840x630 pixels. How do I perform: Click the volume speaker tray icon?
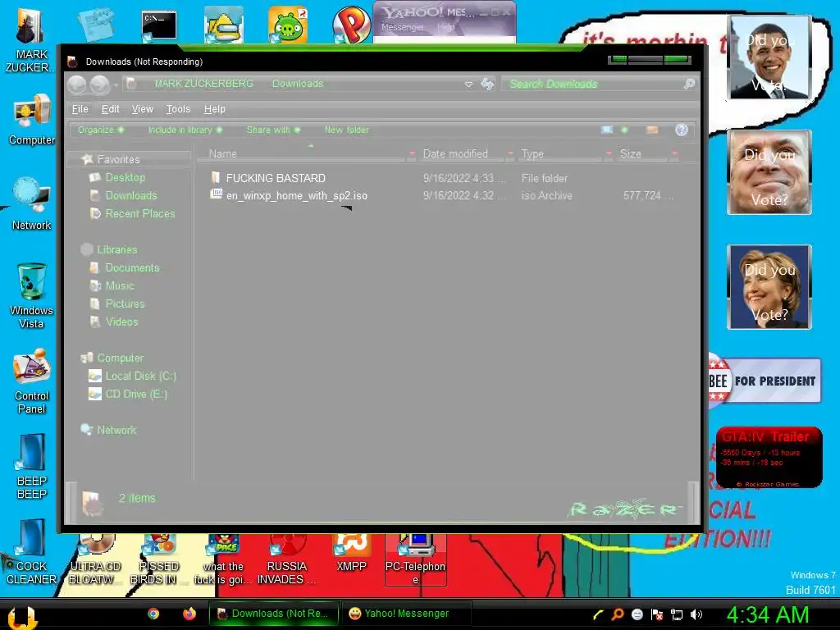[696, 614]
